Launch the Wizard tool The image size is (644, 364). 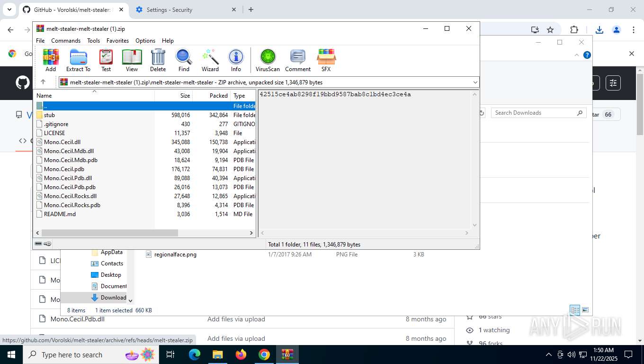pyautogui.click(x=210, y=60)
